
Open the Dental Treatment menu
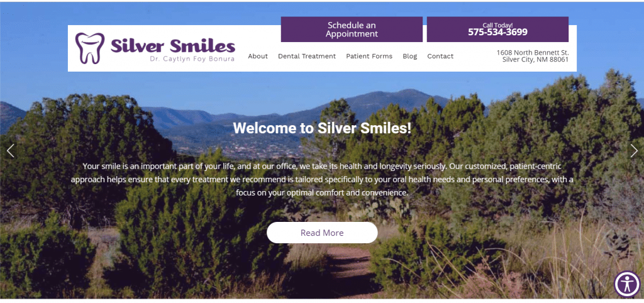[307, 56]
